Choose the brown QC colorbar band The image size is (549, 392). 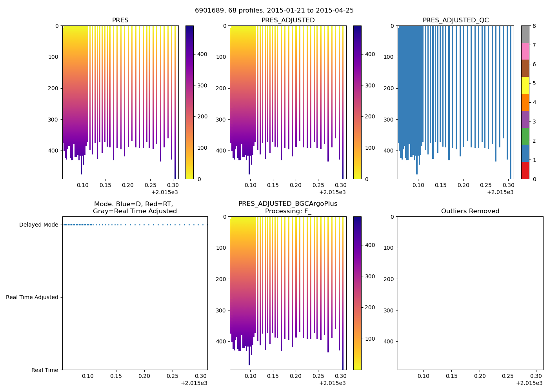pos(525,68)
